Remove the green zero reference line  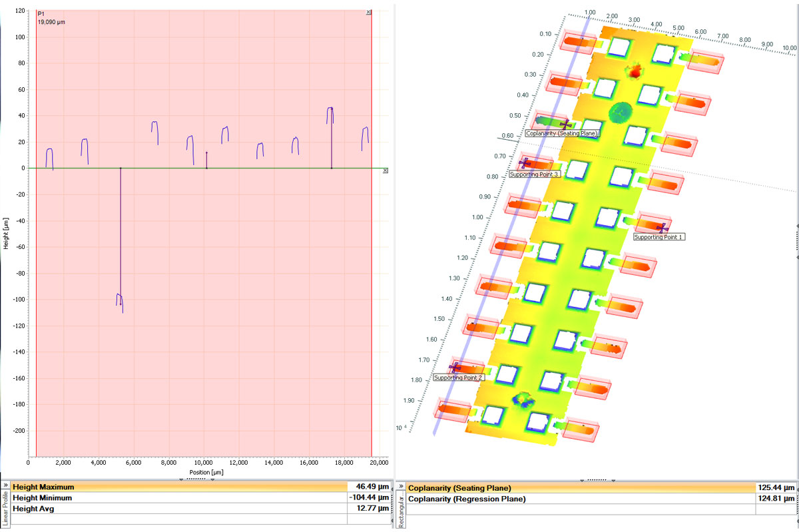[386, 171]
